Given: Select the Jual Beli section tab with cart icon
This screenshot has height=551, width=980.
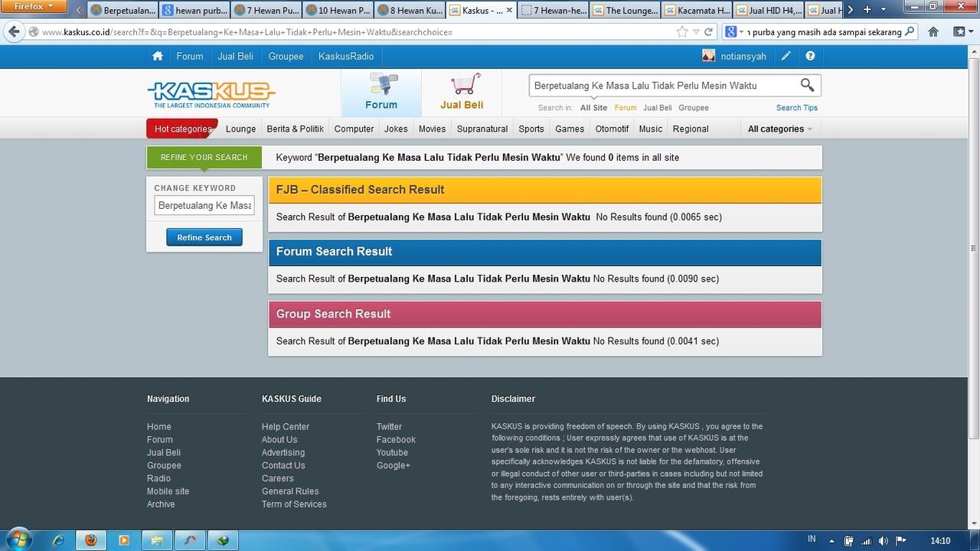Looking at the screenshot, I should click(462, 93).
